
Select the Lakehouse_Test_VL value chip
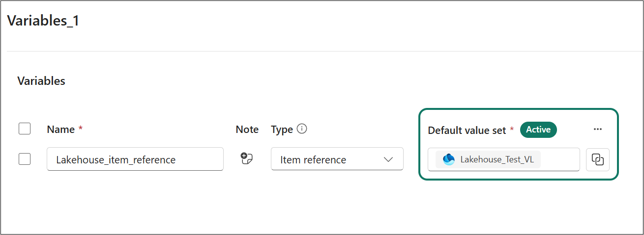(x=488, y=159)
